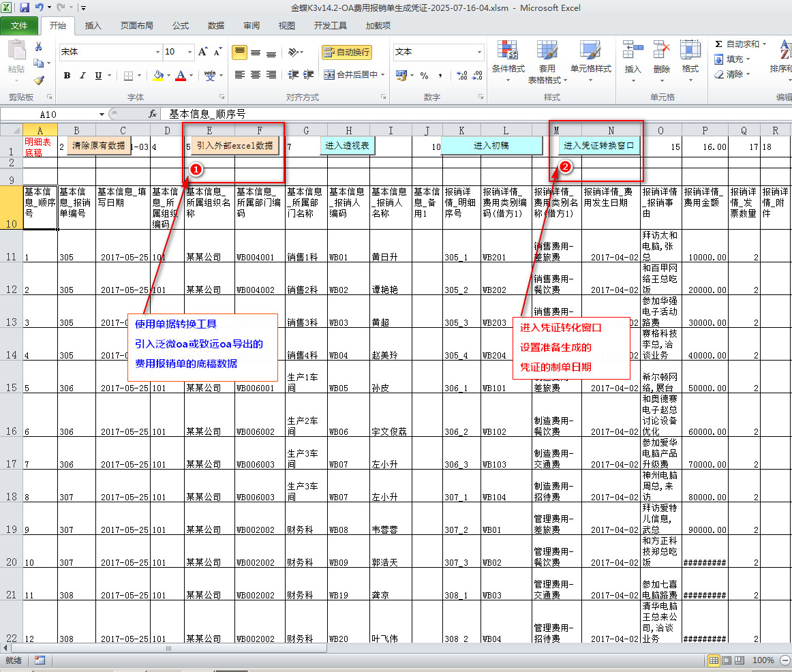Open Conditional Formatting (条件格式)
Viewport: 792px width, 672px height.
[508, 61]
